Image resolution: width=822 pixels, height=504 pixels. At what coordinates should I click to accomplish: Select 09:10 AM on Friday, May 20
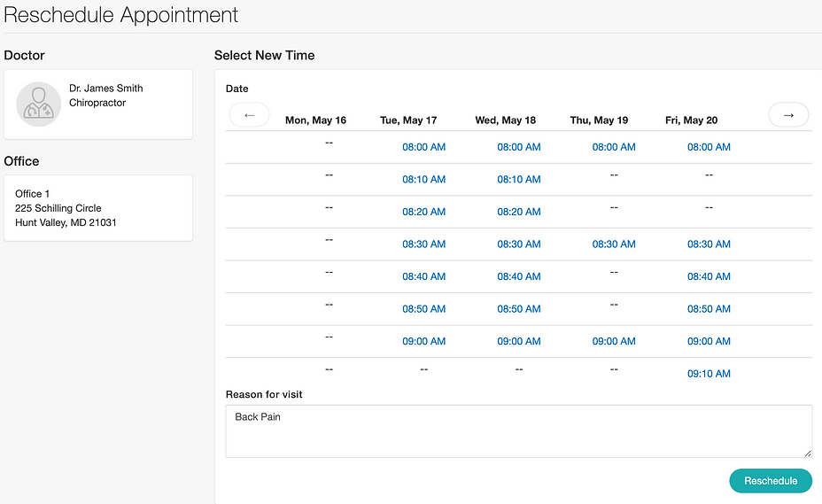[709, 374]
